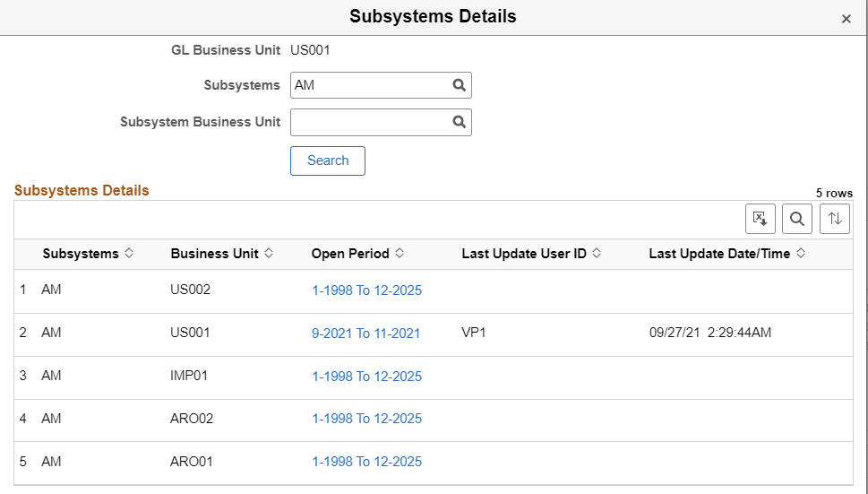Image resolution: width=868 pixels, height=494 pixels.
Task: Open ARO02 open period link
Action: [367, 419]
